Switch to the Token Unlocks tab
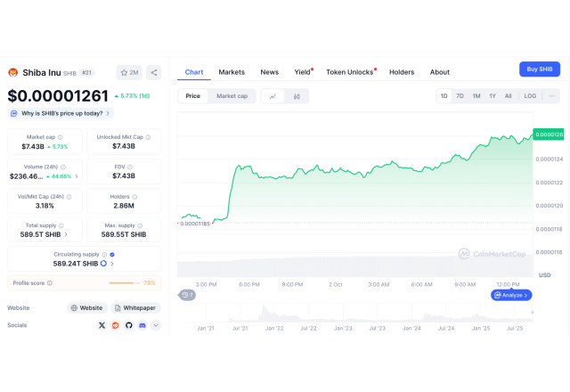The image size is (570, 392). (349, 72)
